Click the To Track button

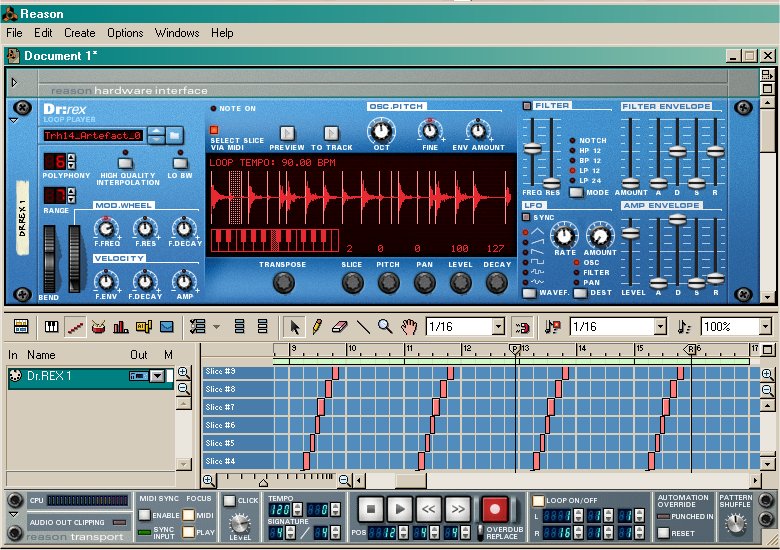tap(331, 133)
